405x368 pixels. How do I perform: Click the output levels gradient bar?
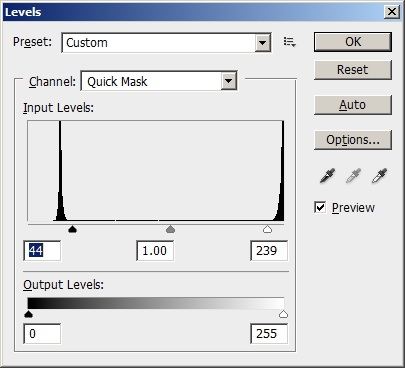156,303
